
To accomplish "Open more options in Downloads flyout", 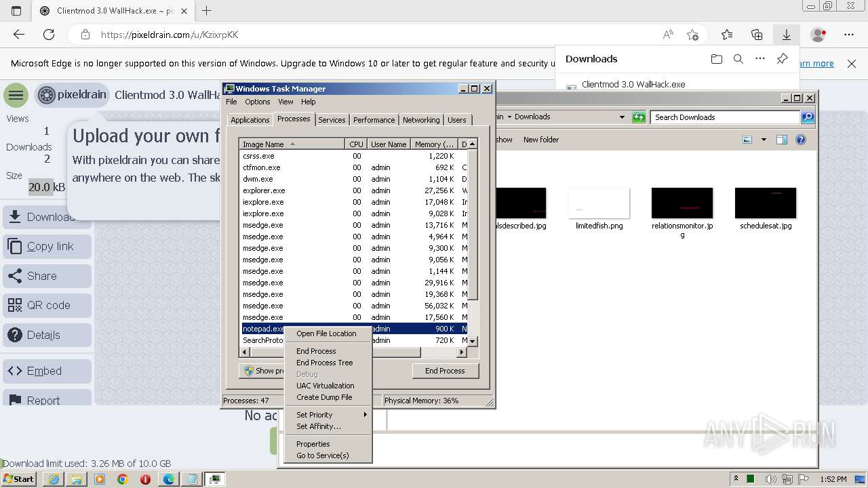I will [760, 59].
